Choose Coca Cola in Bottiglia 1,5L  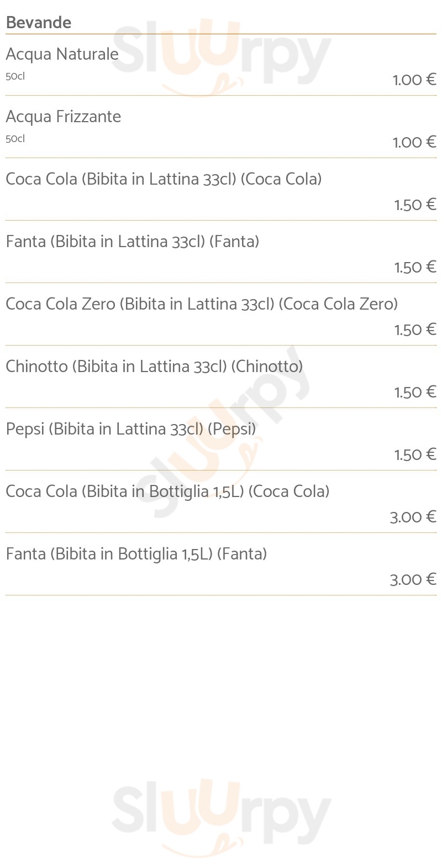167,491
